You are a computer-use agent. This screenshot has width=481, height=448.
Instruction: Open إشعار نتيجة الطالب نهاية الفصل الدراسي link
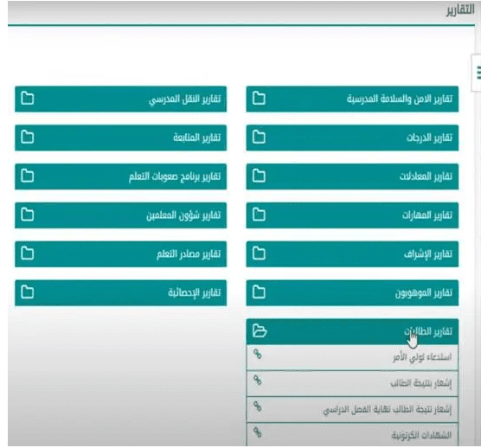[x=352, y=409]
